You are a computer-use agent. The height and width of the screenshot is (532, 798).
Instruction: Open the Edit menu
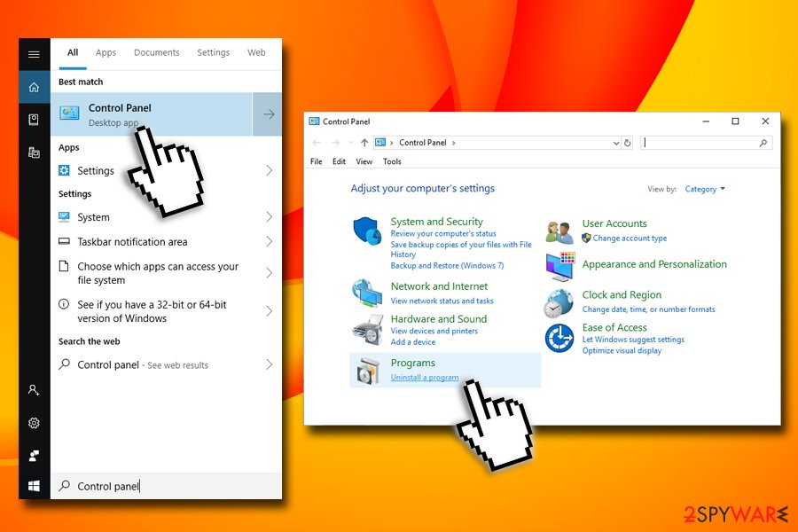pyautogui.click(x=339, y=161)
